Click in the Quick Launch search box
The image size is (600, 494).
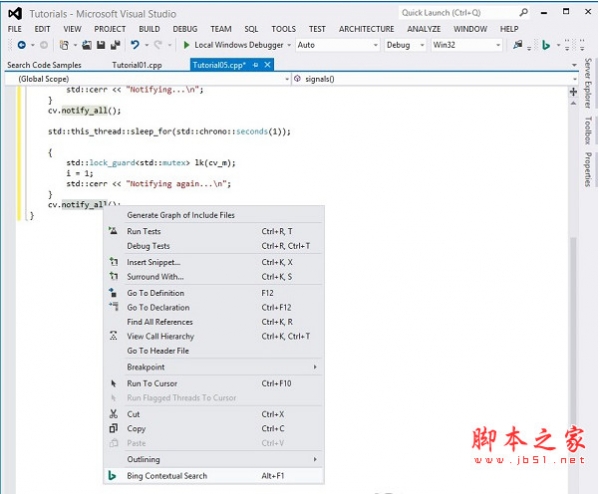coord(459,13)
